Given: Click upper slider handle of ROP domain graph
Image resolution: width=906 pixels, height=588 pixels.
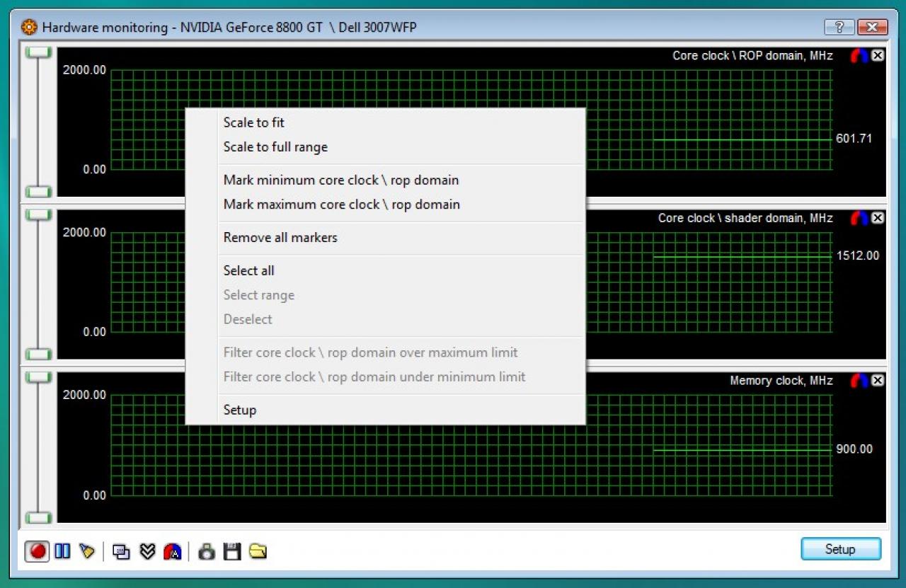Looking at the screenshot, I should click(x=38, y=52).
